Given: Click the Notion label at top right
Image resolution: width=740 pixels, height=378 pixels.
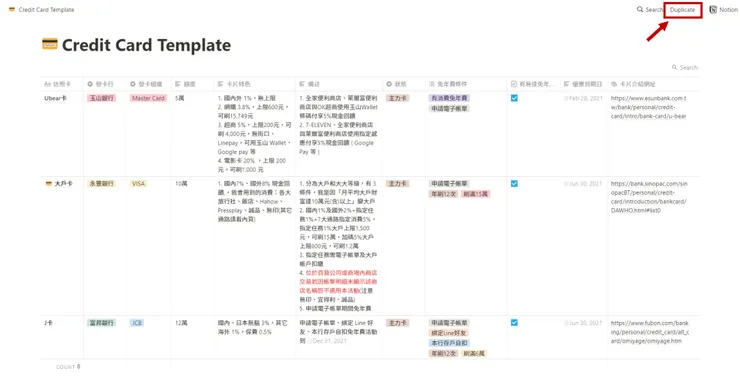Looking at the screenshot, I should tap(728, 9).
